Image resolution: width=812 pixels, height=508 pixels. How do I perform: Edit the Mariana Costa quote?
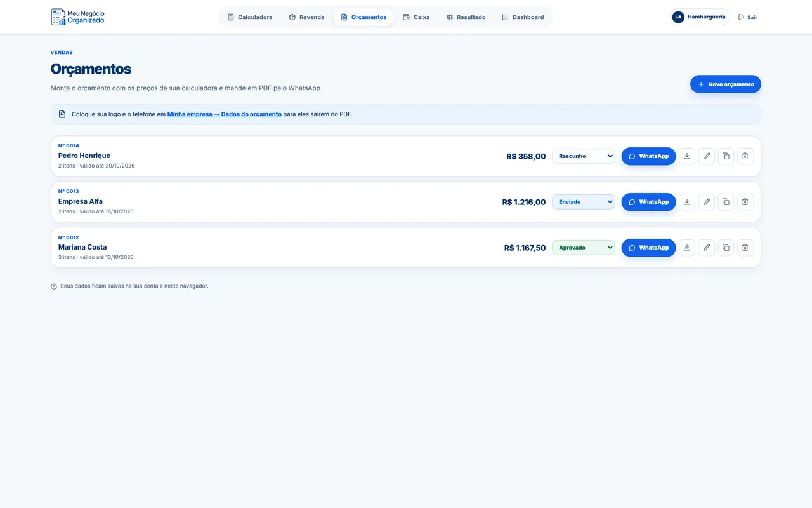707,248
